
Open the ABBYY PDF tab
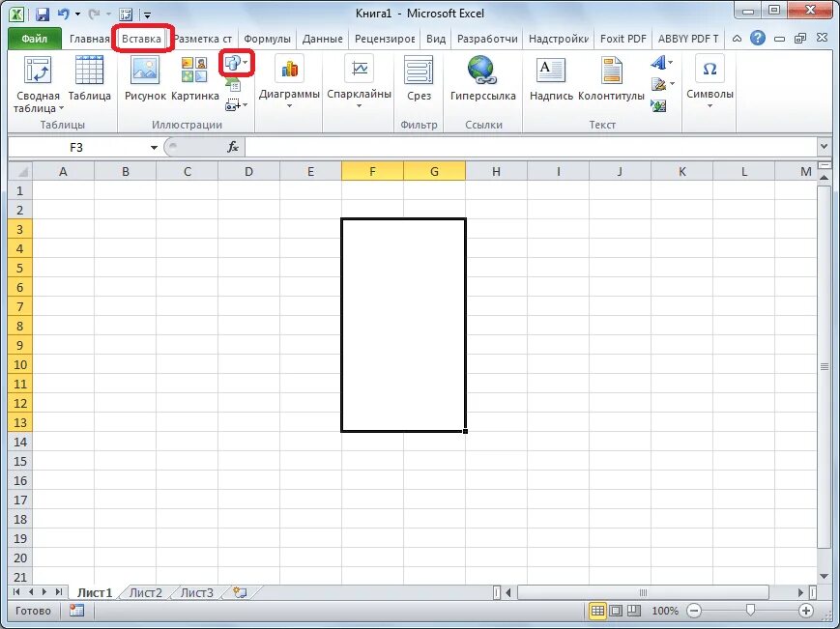point(688,39)
